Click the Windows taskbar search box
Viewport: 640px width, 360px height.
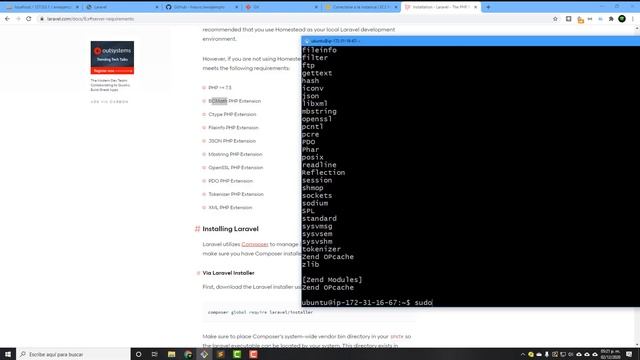tap(73, 354)
